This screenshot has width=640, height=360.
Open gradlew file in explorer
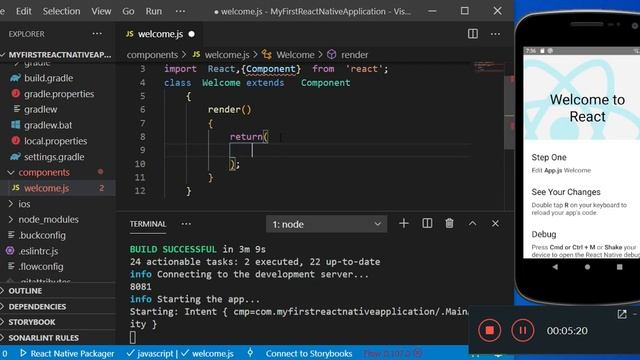tap(40, 109)
